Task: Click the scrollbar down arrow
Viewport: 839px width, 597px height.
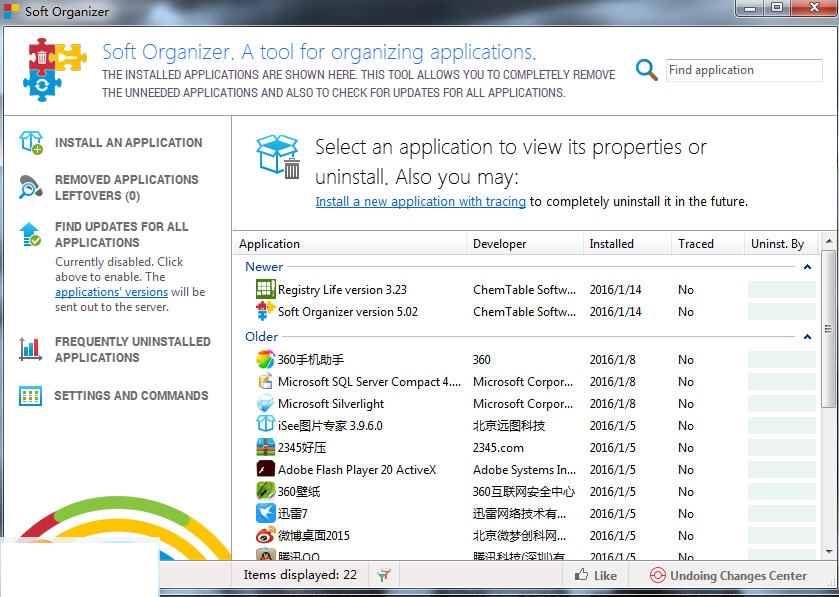Action: click(x=829, y=551)
